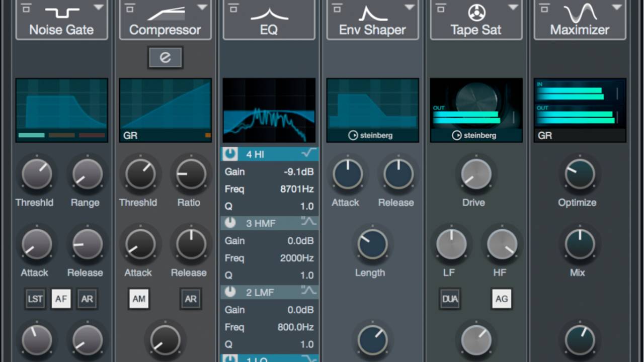Viewport: 644px width, 362px height.
Task: Click the Compressor GR curve display
Action: coord(165,110)
